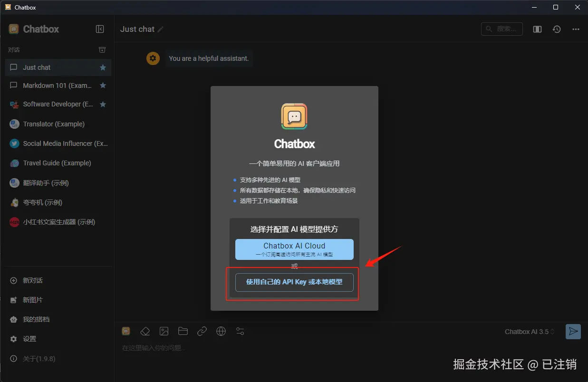Click the 小红书 red avatar icon

coord(14,222)
